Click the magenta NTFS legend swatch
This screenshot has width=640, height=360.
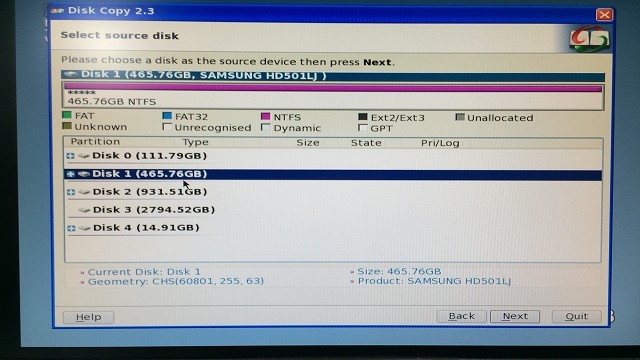click(x=266, y=117)
